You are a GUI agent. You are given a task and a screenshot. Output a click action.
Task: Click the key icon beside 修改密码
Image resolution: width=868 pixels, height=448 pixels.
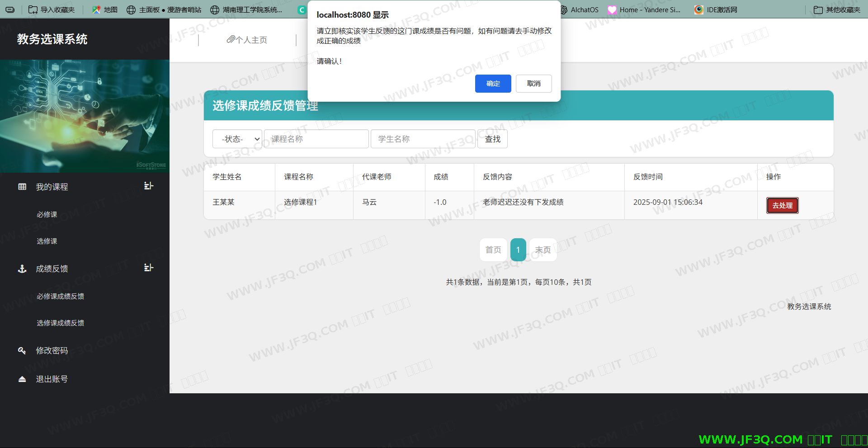coord(22,350)
